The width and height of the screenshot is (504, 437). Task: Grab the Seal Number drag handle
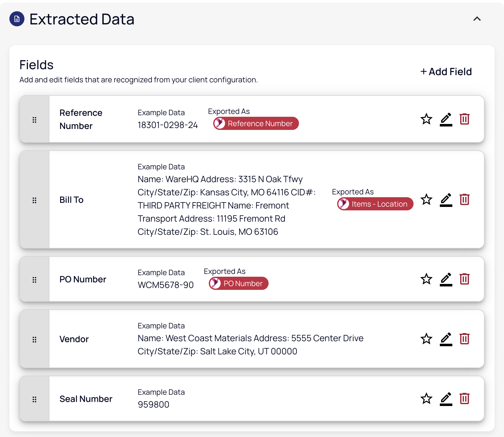34,399
